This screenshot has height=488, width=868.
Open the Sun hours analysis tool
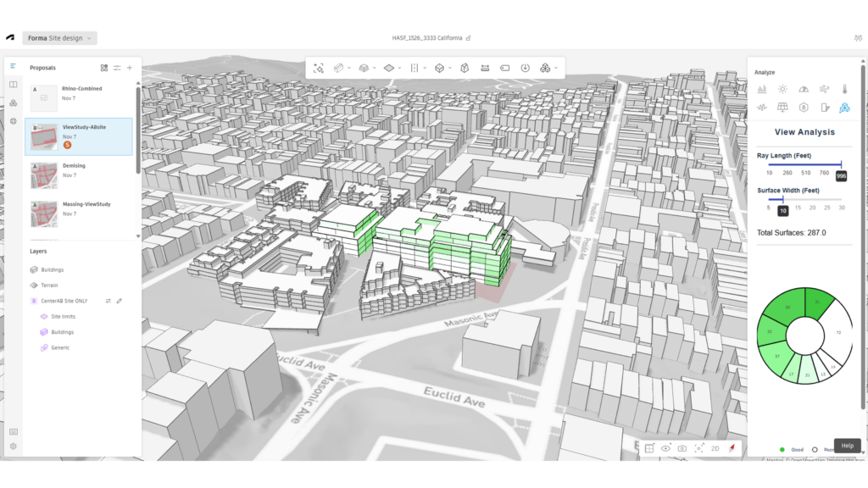(782, 88)
